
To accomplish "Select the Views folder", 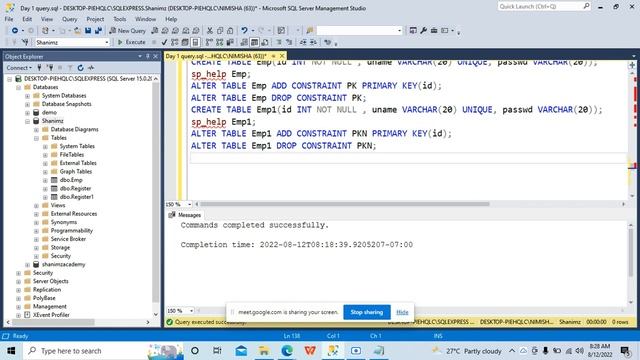I will pos(58,205).
